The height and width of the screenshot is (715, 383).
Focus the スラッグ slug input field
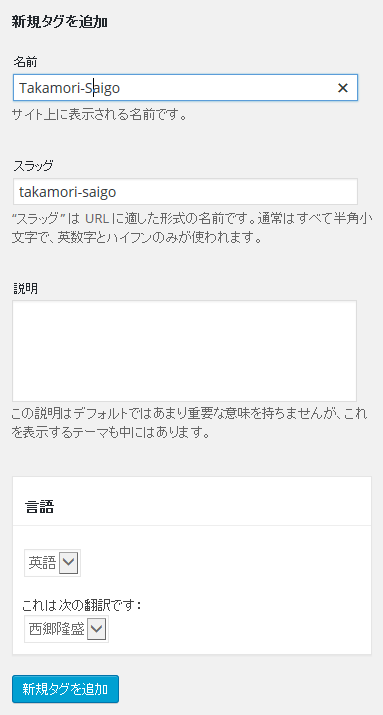click(x=185, y=192)
